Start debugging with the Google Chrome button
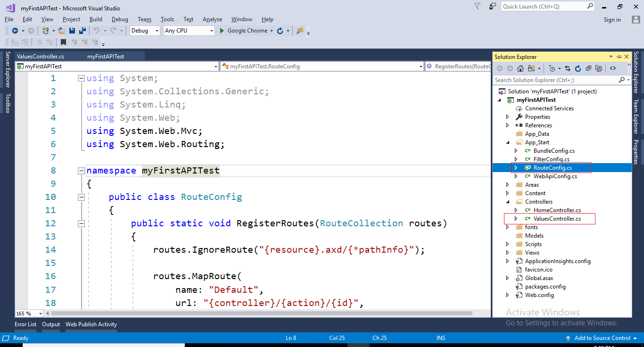The image size is (644, 347). coord(243,31)
